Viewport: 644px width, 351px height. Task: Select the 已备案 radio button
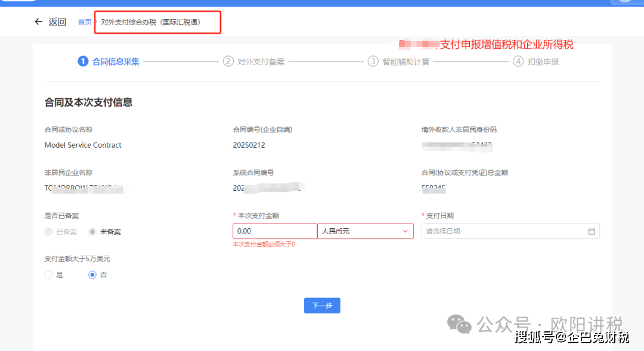[x=49, y=231]
